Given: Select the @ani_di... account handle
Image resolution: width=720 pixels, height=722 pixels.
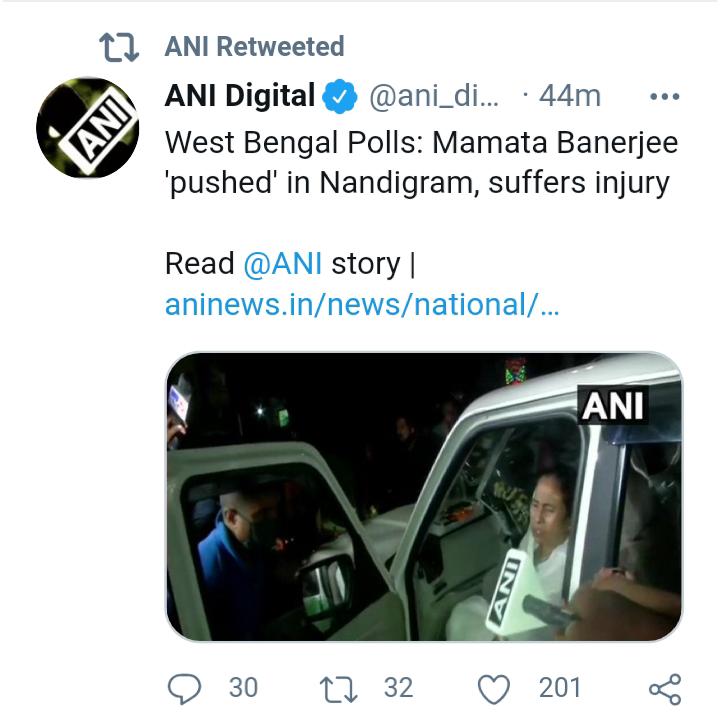Looking at the screenshot, I should [433, 96].
